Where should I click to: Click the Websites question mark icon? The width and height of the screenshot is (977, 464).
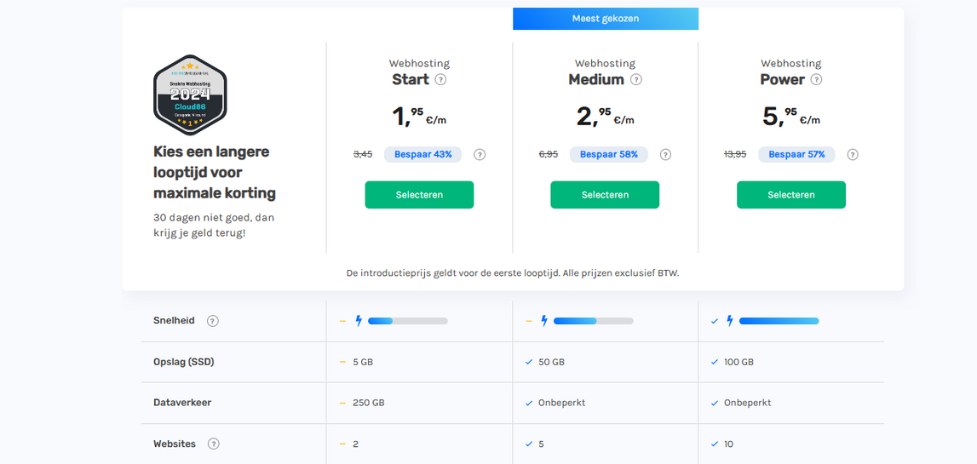point(212,443)
